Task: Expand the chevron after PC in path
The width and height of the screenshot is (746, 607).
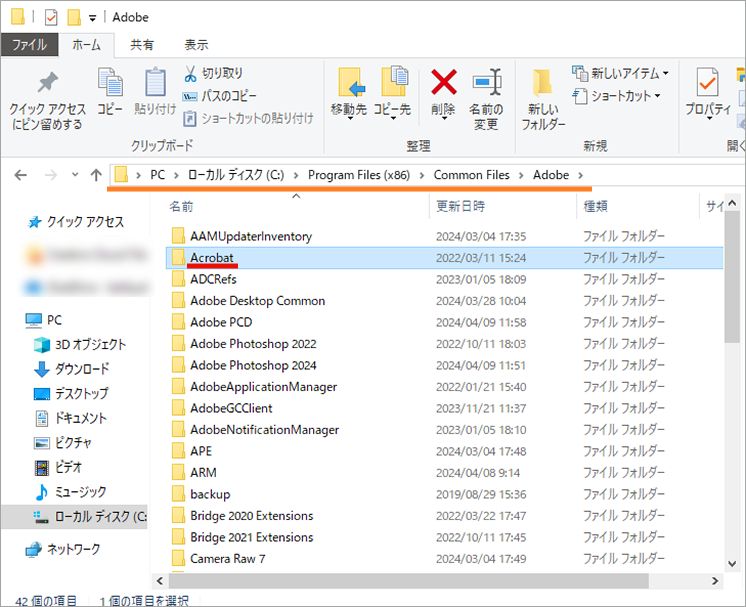Action: pos(177,176)
